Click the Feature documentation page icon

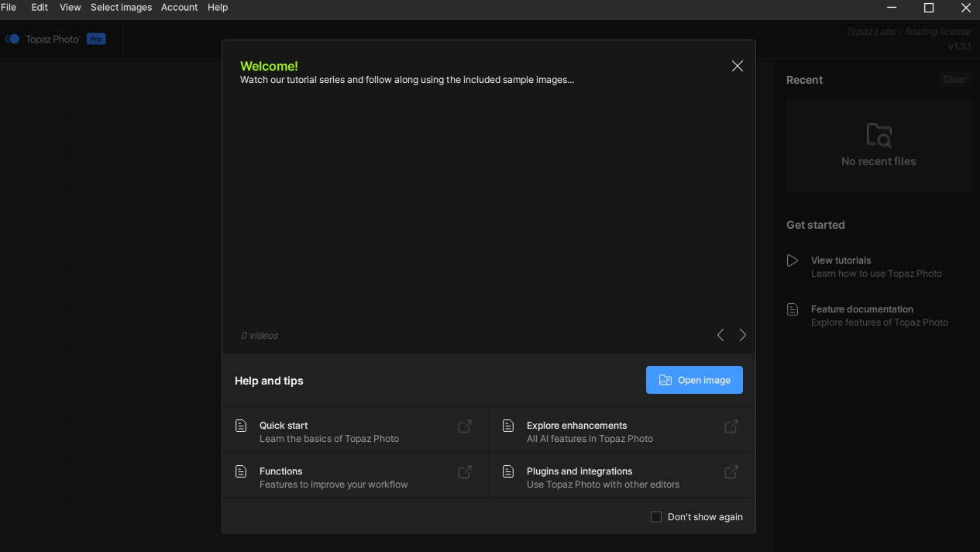(x=793, y=309)
